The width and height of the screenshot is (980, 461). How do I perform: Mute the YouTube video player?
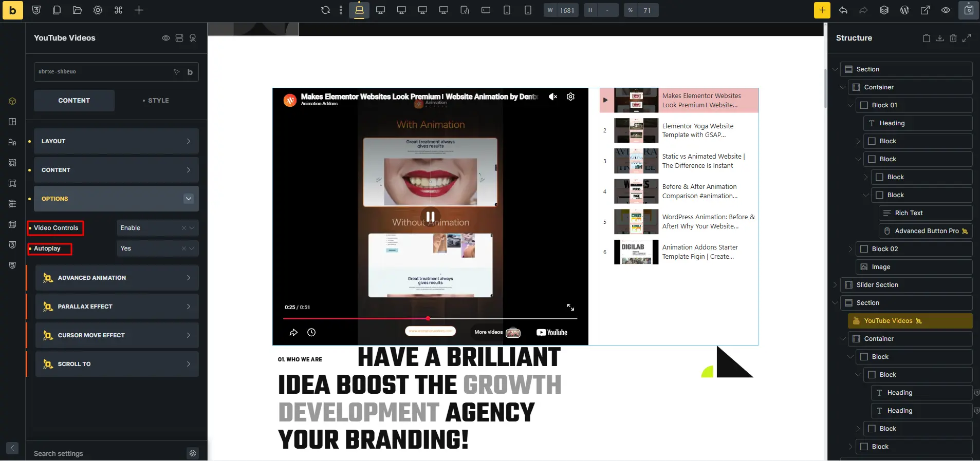pyautogui.click(x=553, y=97)
